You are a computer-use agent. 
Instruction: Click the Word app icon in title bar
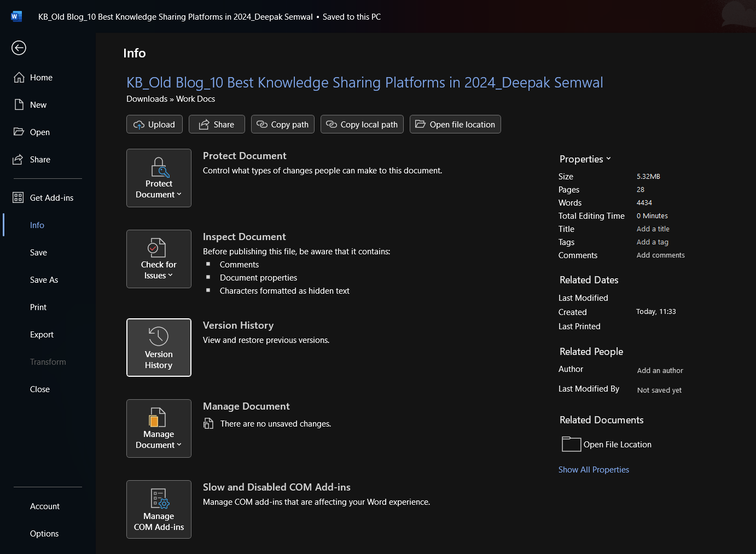pos(16,16)
